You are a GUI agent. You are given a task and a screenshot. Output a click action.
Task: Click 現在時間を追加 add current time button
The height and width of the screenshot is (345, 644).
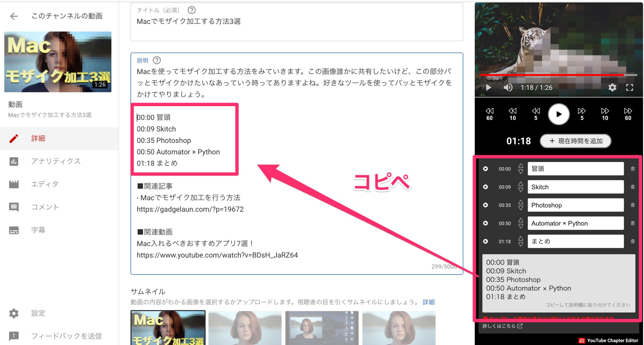tap(576, 141)
